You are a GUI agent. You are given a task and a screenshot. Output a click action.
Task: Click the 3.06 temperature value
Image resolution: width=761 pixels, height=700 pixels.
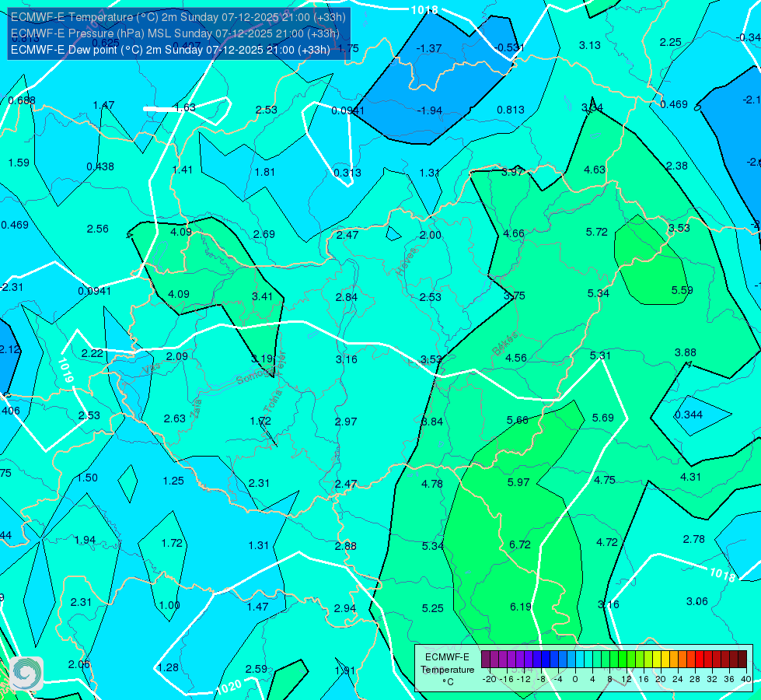point(697,601)
